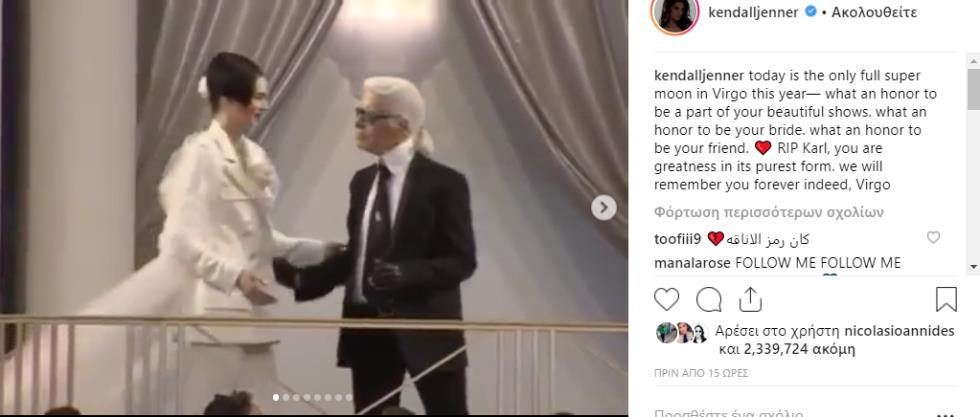
Task: Like the post with the heart icon
Action: pyautogui.click(x=666, y=299)
